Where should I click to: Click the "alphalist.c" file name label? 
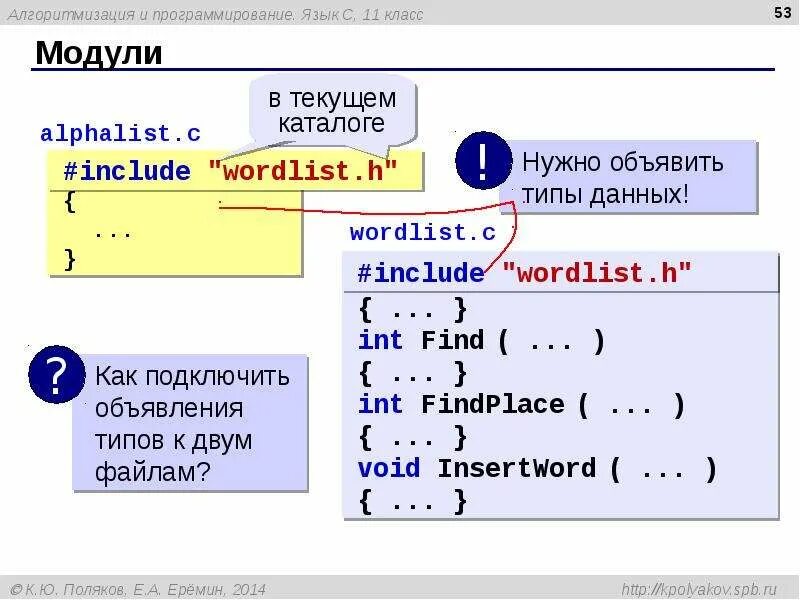coord(120,134)
